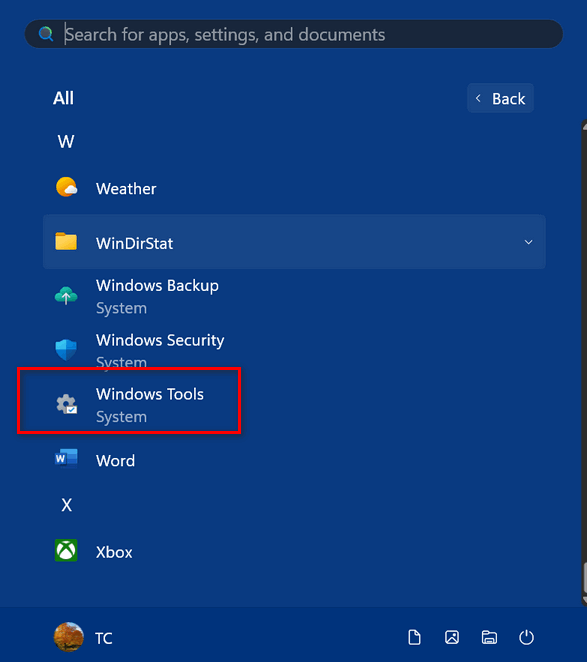Click the app list scrollbar thumb

585,578
